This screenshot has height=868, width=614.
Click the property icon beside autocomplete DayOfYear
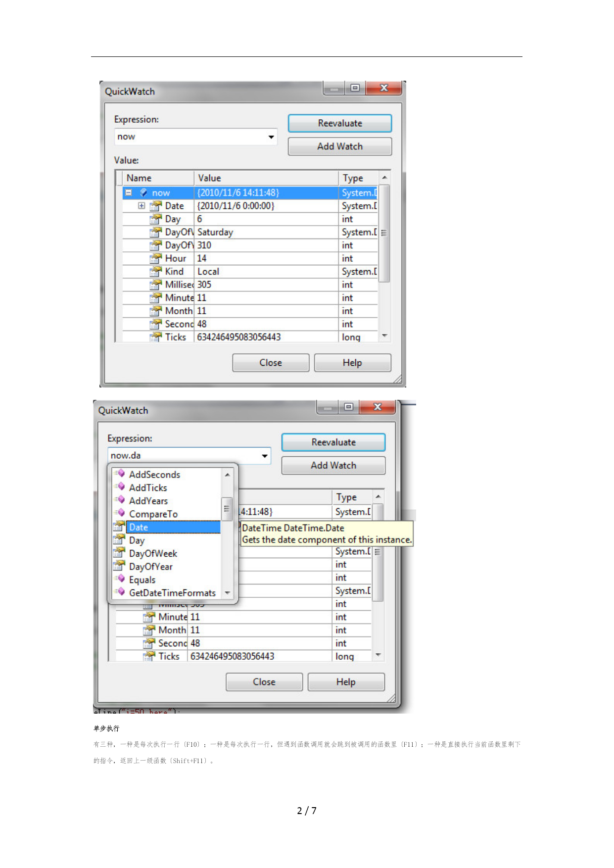pos(119,566)
